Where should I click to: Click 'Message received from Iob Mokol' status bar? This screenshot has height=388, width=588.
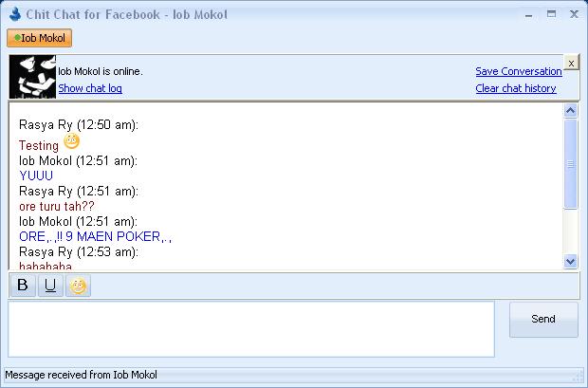tap(81, 375)
